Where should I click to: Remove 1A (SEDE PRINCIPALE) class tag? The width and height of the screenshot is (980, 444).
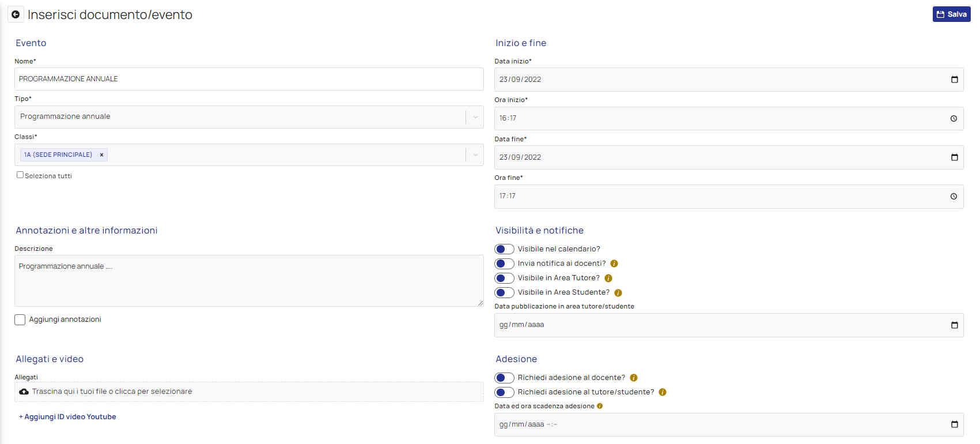(x=101, y=155)
